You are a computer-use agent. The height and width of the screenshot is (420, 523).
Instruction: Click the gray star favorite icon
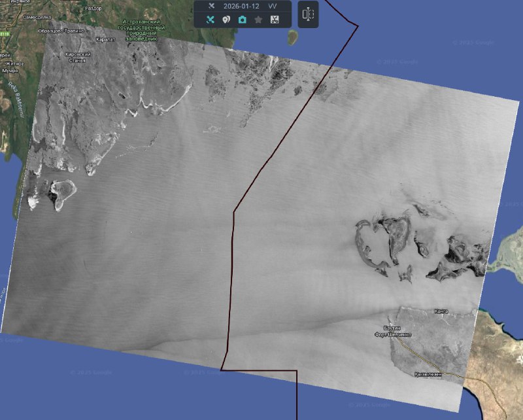coord(258,20)
